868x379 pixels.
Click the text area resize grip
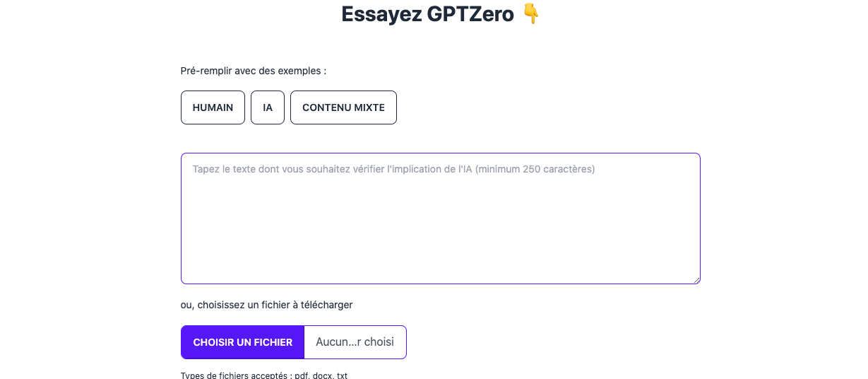(696, 280)
